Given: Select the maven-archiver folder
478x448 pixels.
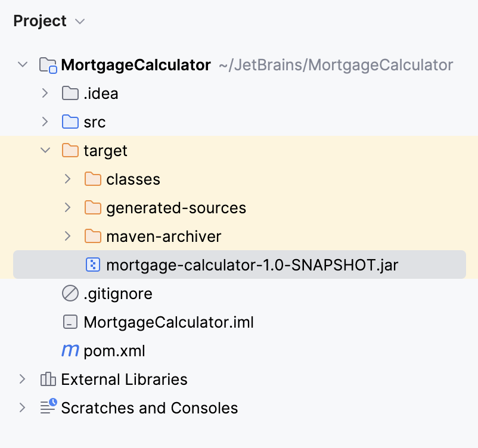Looking at the screenshot, I should pos(163,236).
